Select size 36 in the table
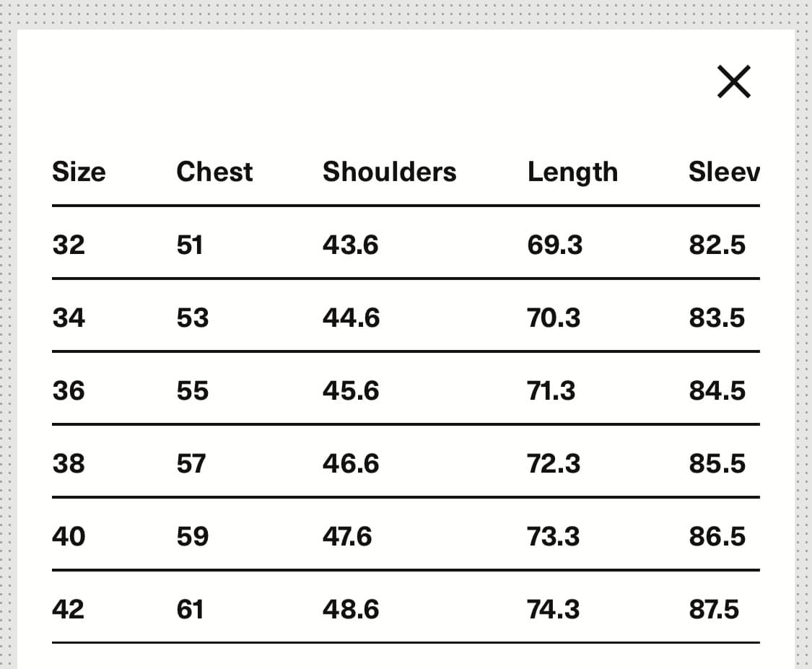812x669 pixels. click(69, 390)
